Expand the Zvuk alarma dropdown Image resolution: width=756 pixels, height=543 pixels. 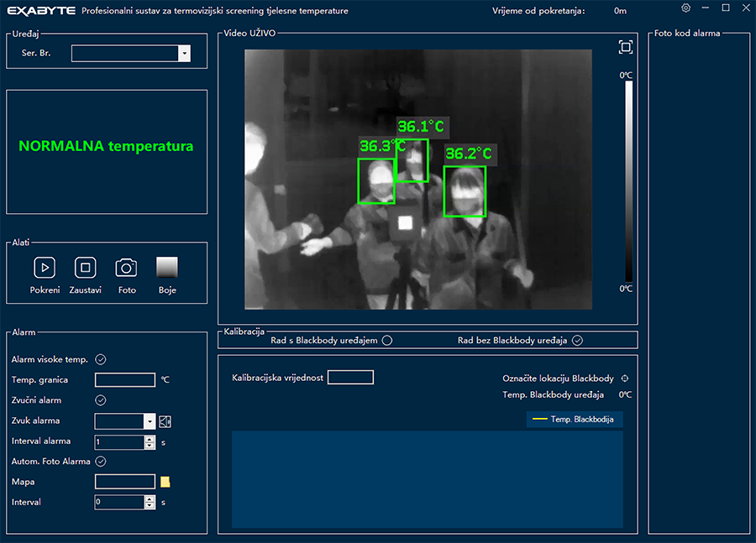pyautogui.click(x=150, y=421)
